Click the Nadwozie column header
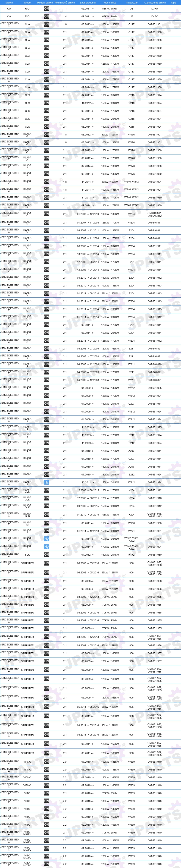The width and height of the screenshot is (181, 868). pos(132,2)
